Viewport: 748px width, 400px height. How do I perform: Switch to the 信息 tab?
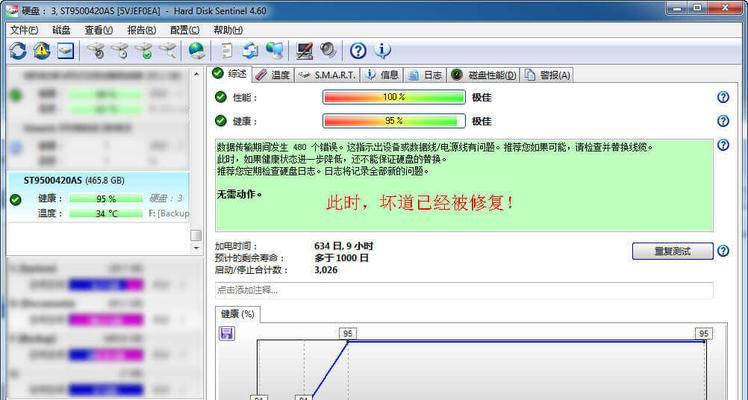pos(382,75)
